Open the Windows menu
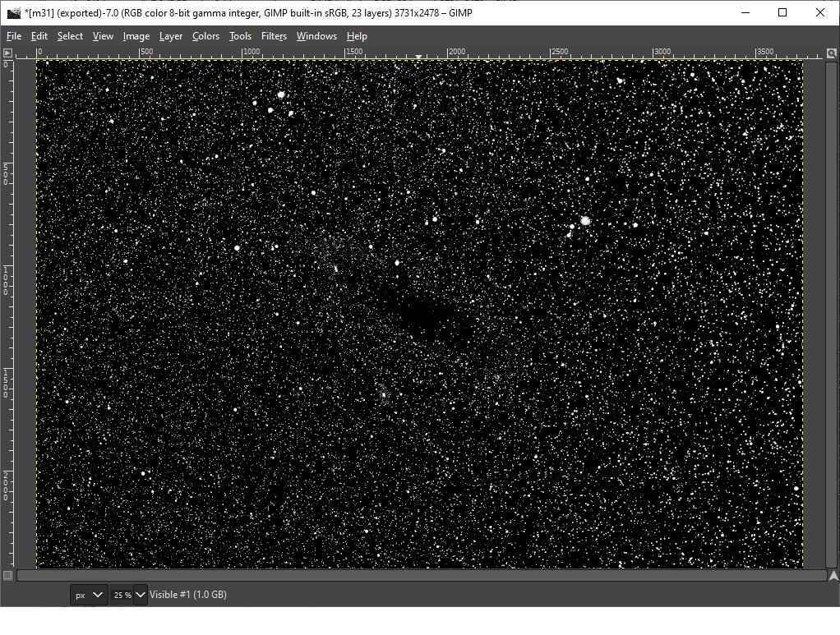The image size is (840, 635). tap(316, 36)
